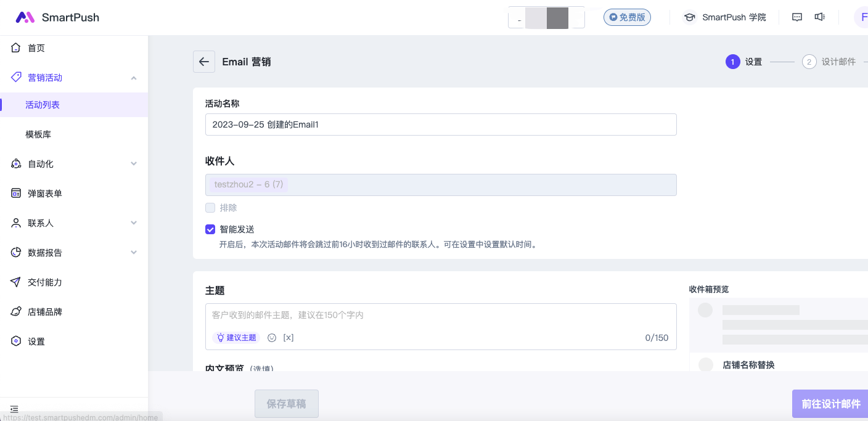Collapse the sidebar using the bottom-left icon
Screen dimensions: 868x421
tap(14, 409)
